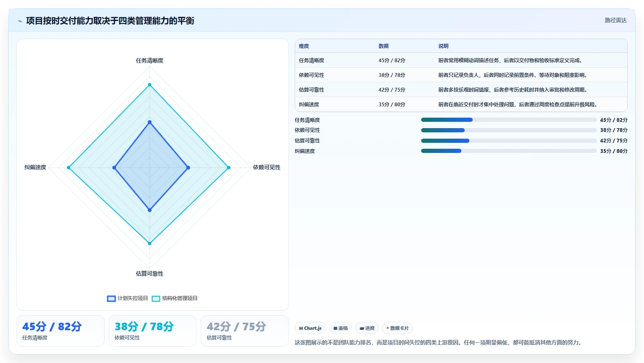Viewport: 644px width, 363px height.
Task: Click the 纠偏速度 radar axis label
Action: tap(35, 168)
